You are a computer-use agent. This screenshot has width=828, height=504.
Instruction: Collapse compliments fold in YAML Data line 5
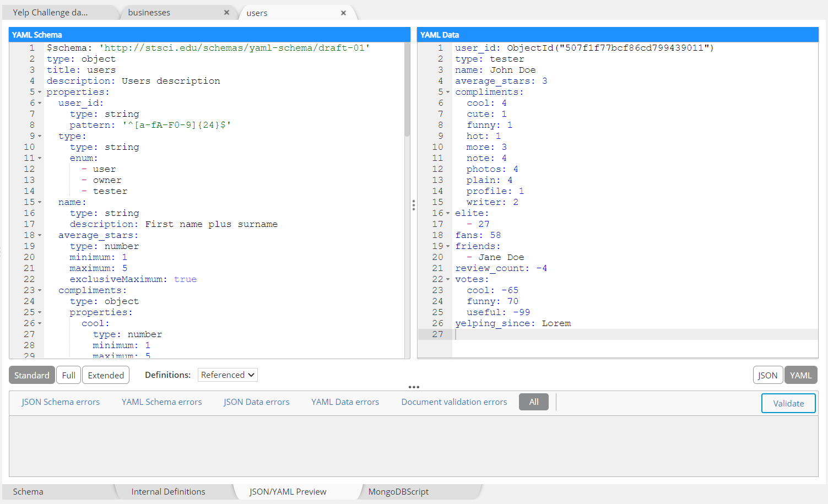click(x=448, y=92)
